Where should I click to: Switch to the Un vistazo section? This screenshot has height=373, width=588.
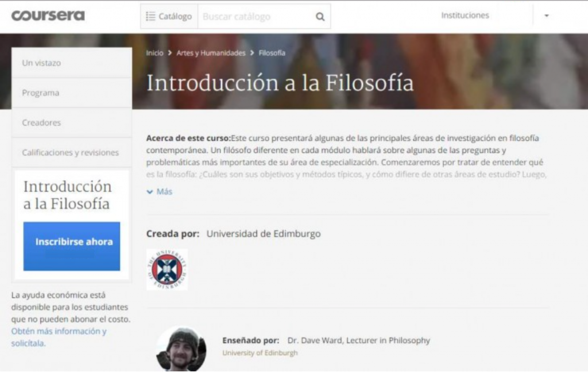click(41, 63)
